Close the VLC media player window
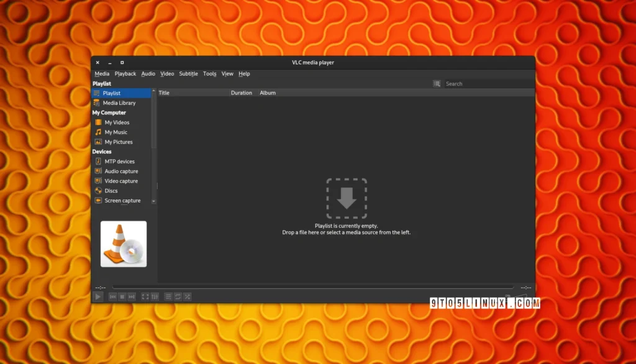The image size is (636, 364). 98,63
